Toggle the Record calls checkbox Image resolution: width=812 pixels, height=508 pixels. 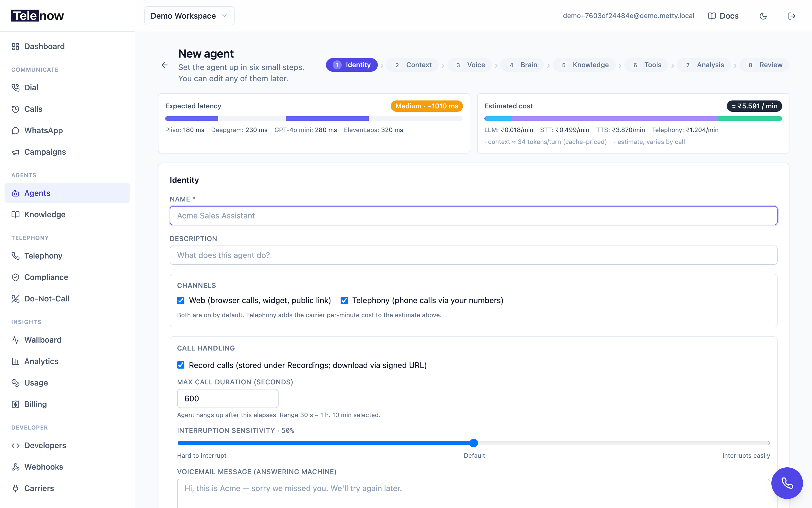pos(181,365)
